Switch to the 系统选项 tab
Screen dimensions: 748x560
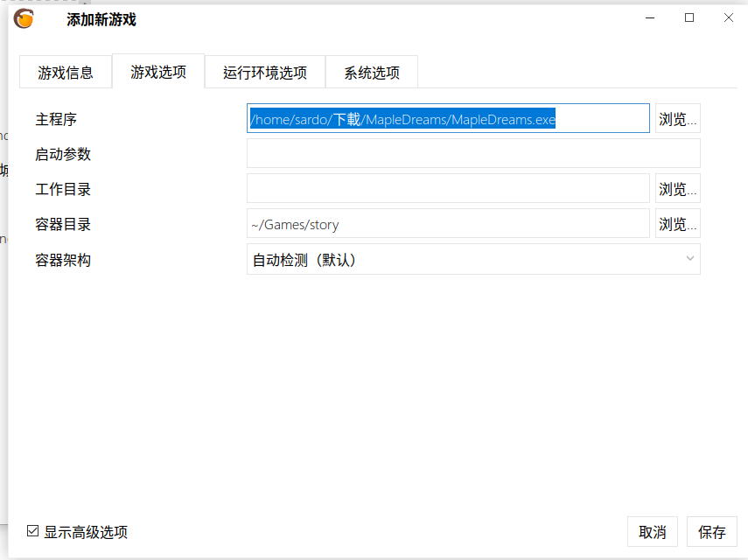pos(371,72)
